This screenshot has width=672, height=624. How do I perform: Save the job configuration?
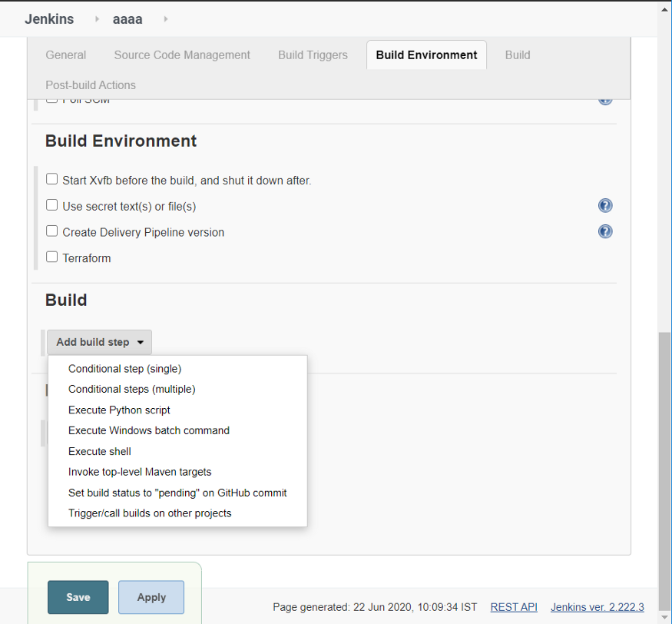(x=78, y=597)
